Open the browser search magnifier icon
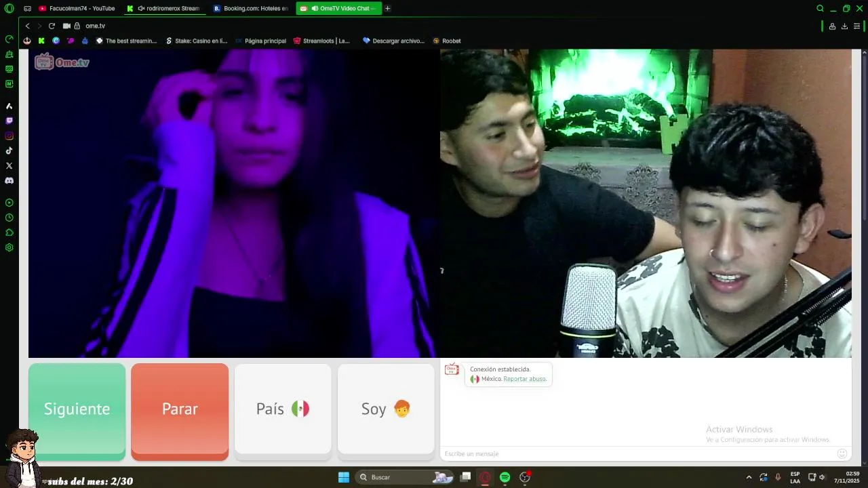Viewport: 868px width, 488px height. point(820,9)
